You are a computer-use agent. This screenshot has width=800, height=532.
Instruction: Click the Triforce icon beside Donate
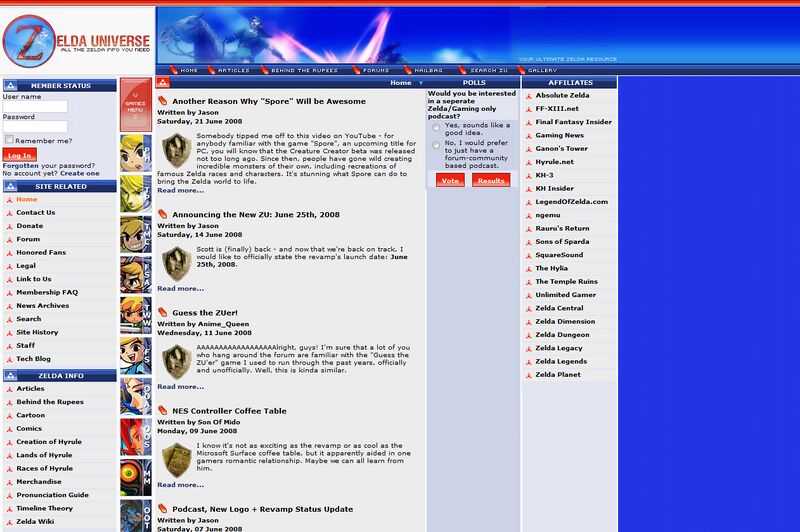(x=9, y=226)
